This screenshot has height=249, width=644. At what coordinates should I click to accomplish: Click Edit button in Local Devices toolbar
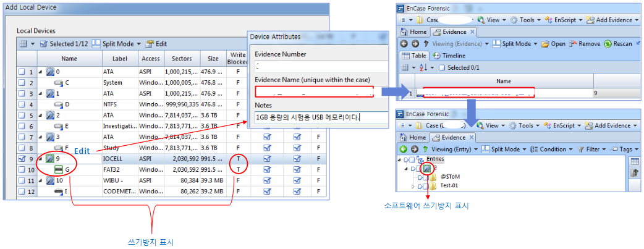(156, 43)
